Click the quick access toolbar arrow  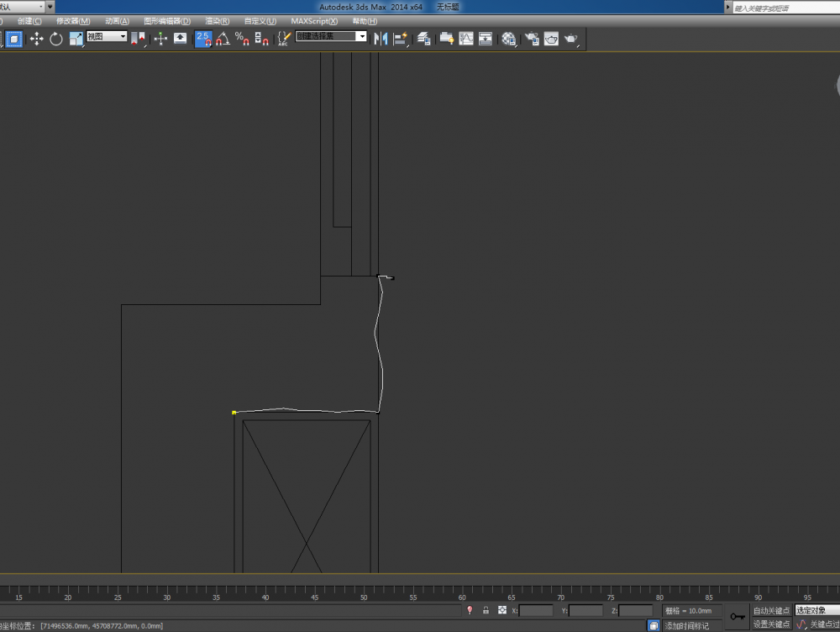50,7
